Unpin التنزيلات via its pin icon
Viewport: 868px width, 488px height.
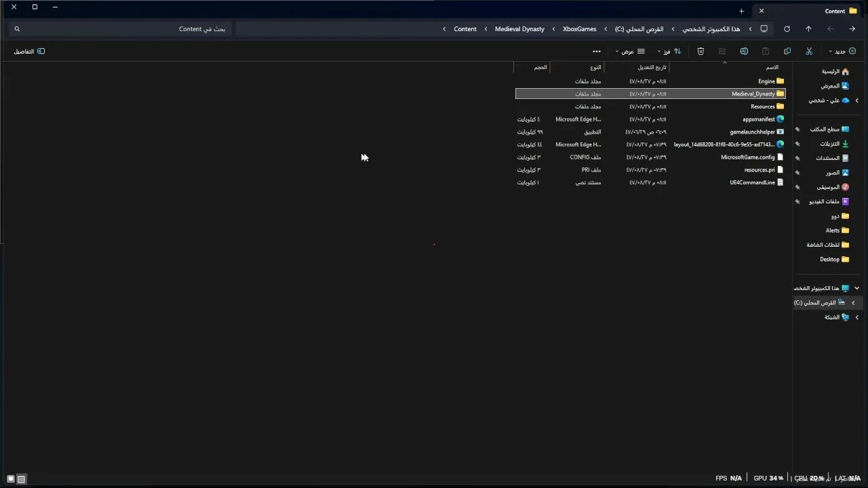click(797, 144)
